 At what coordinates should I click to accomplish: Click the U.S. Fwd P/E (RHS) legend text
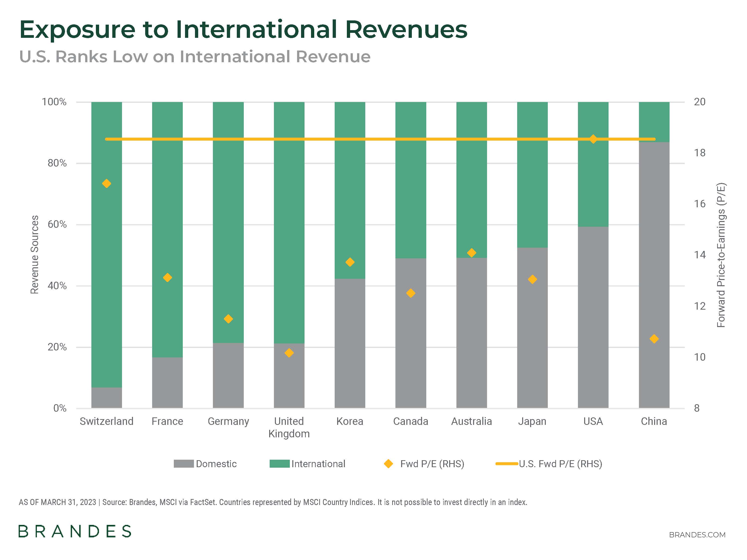[x=560, y=464]
